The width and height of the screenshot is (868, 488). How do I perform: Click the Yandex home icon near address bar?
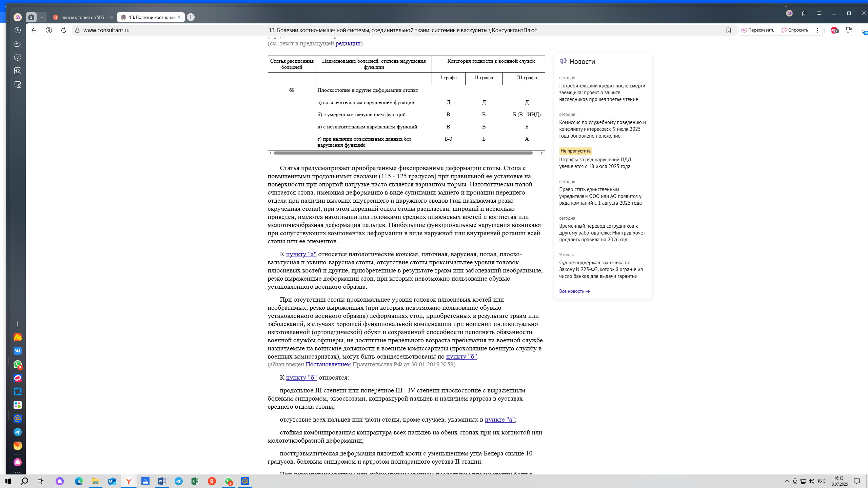coord(49,30)
